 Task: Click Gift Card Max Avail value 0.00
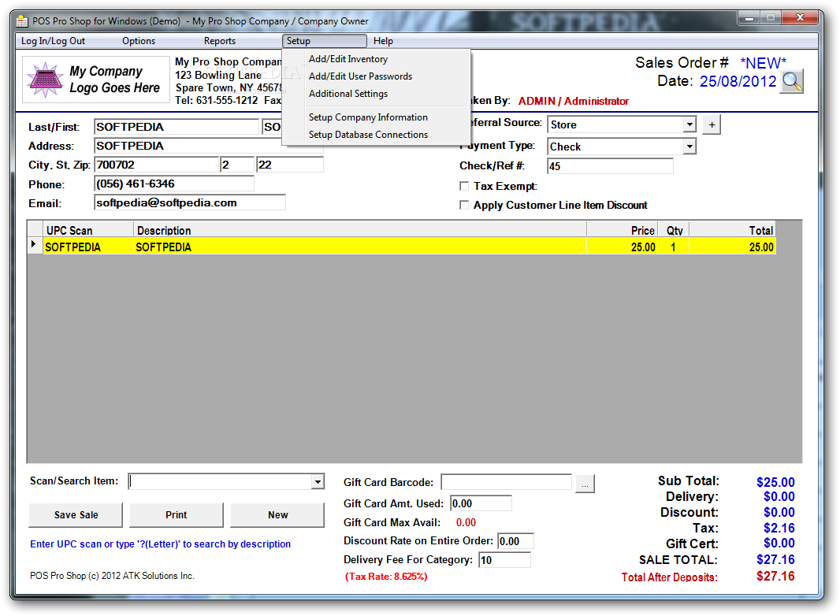pyautogui.click(x=466, y=522)
